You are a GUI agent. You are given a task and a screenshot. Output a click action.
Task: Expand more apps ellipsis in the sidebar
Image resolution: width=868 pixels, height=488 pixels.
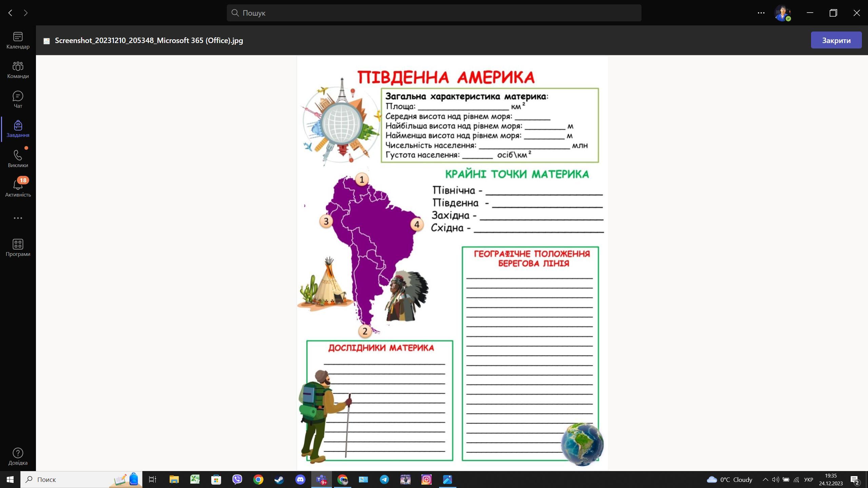18,218
